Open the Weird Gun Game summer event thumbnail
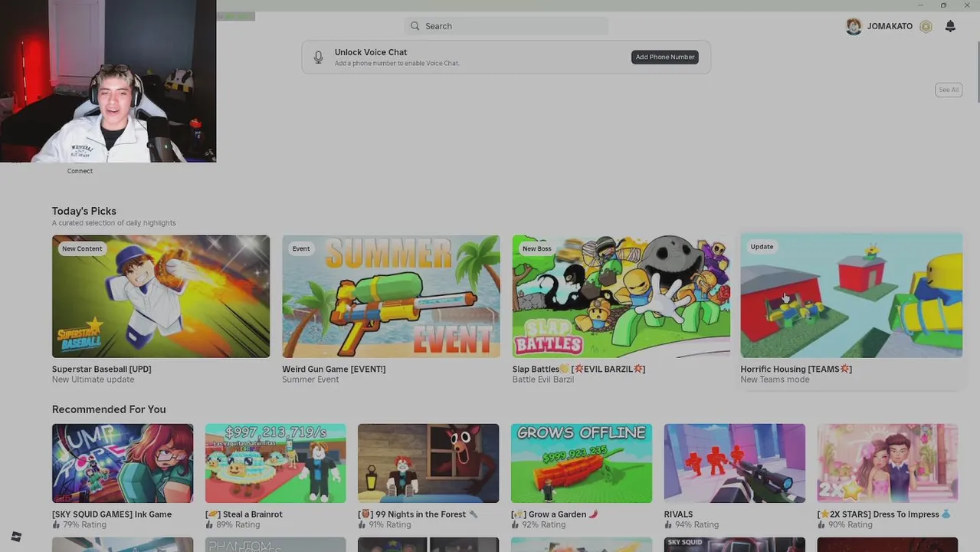Viewport: 980px width, 552px height. (391, 296)
